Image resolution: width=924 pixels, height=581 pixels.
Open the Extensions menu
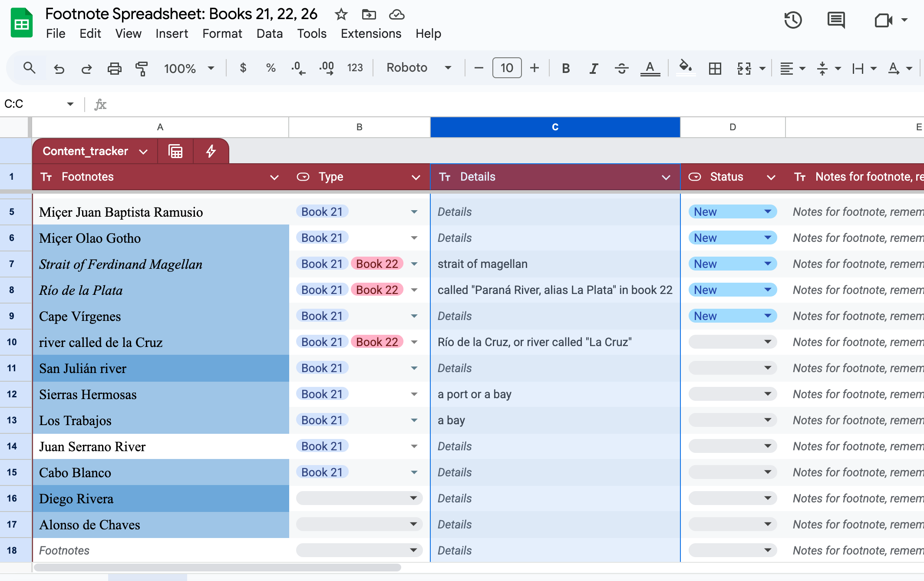point(371,33)
